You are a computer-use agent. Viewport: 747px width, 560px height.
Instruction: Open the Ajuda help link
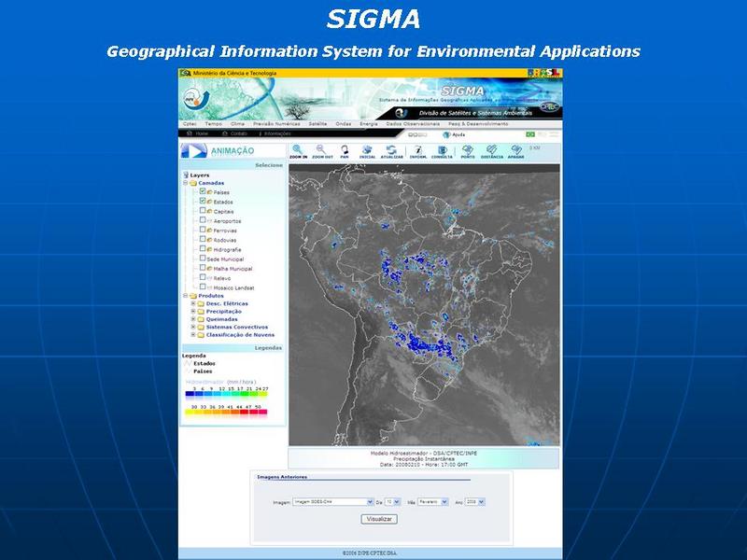tap(458, 134)
